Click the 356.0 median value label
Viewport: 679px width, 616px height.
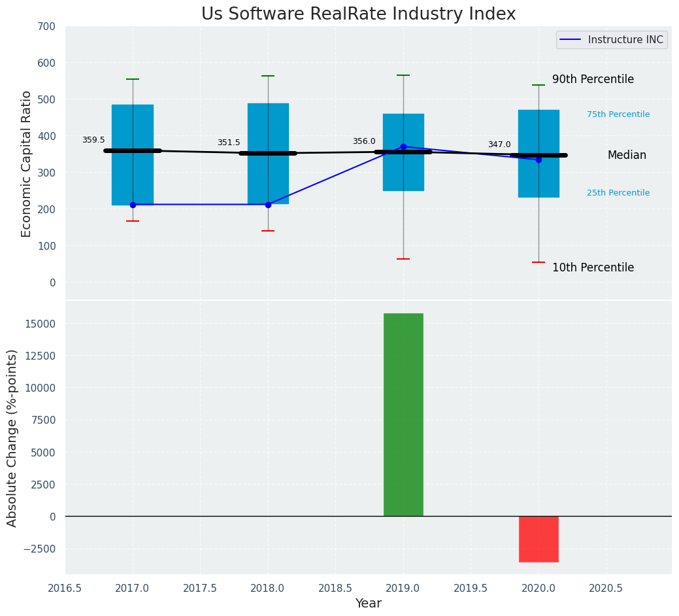click(x=364, y=141)
